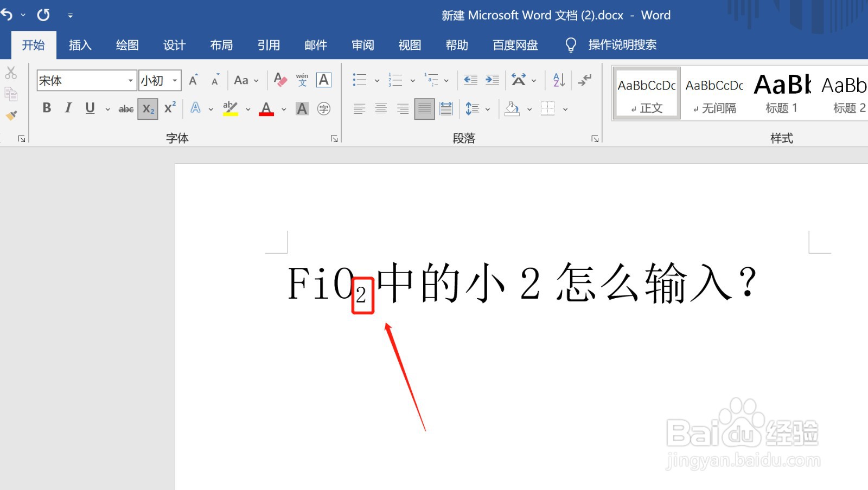The height and width of the screenshot is (490, 868).
Task: Open the 审阅 ribbon tab
Action: 363,45
